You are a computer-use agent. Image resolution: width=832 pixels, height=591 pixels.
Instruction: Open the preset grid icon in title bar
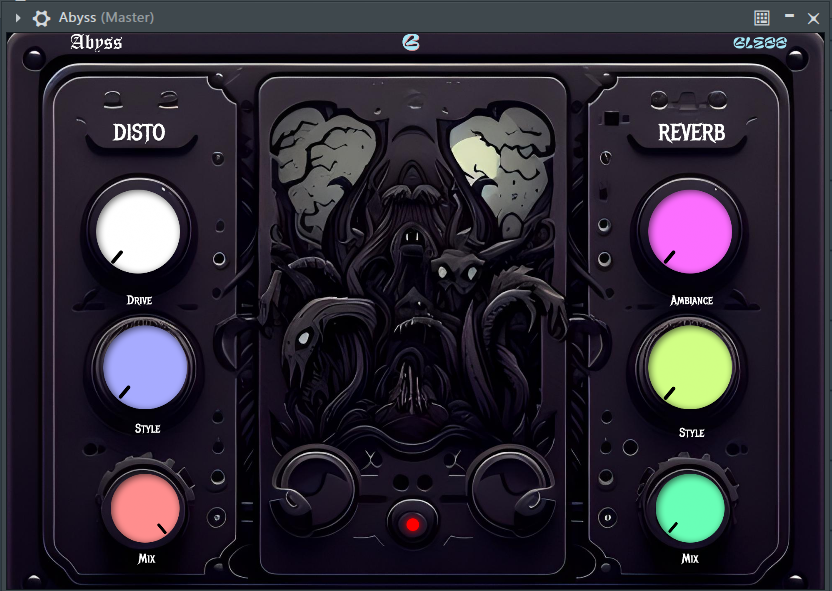point(762,18)
